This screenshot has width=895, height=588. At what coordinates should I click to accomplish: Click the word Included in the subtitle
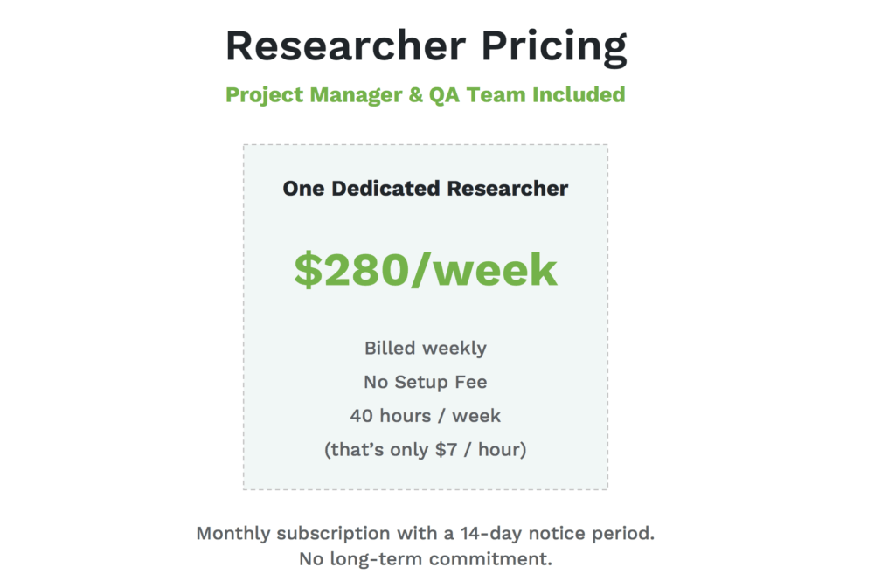[x=579, y=94]
